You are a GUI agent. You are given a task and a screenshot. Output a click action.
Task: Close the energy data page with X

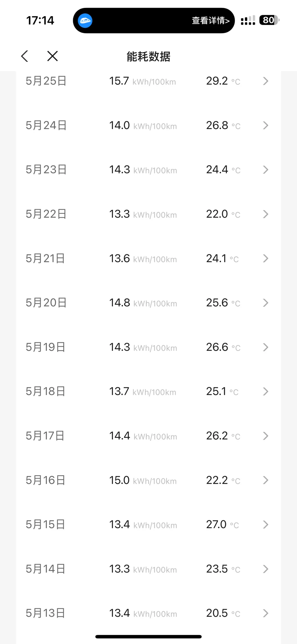coord(52,56)
